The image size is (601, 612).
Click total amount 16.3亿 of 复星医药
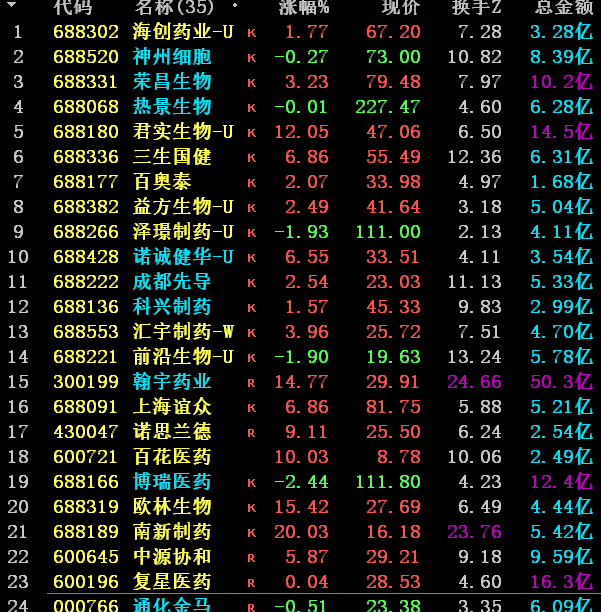pos(562,582)
